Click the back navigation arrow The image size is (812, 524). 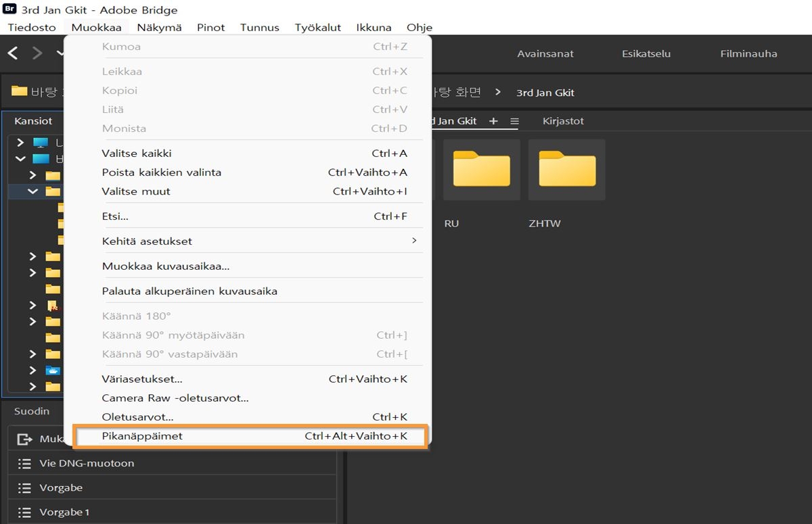click(12, 52)
